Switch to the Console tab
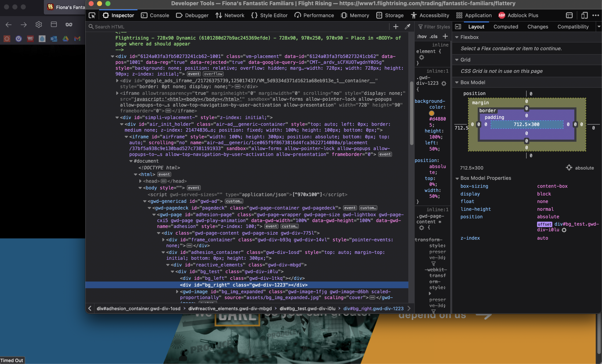 tap(155, 15)
